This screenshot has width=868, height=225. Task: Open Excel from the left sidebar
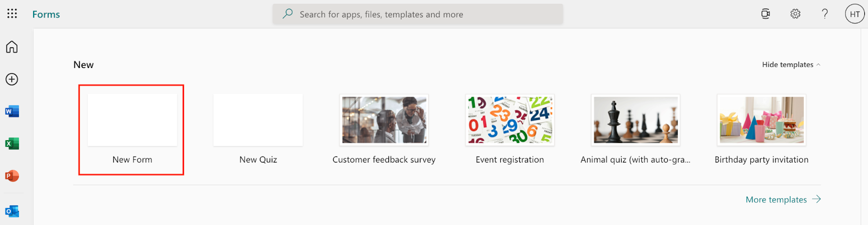click(12, 143)
